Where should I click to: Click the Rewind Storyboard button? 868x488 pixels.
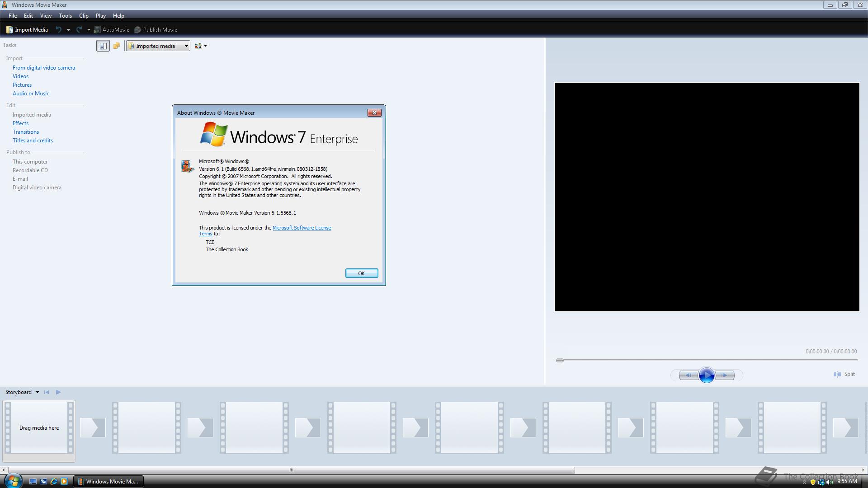[47, 392]
